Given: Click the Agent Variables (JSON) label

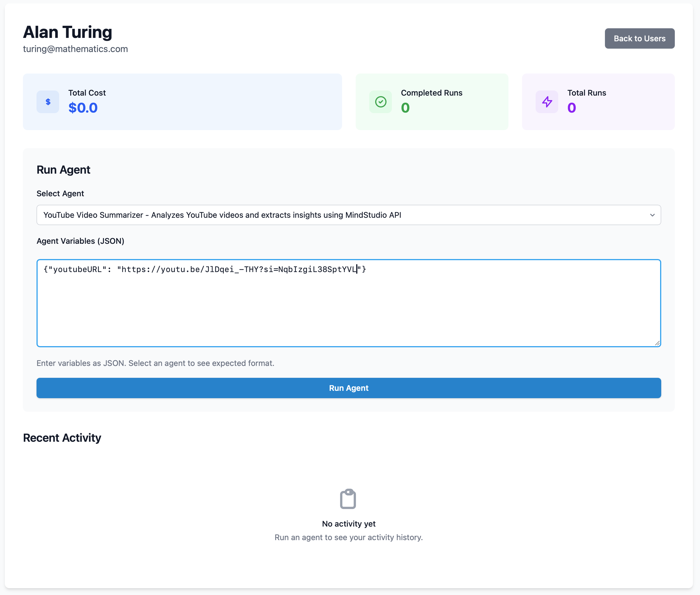Looking at the screenshot, I should 80,241.
